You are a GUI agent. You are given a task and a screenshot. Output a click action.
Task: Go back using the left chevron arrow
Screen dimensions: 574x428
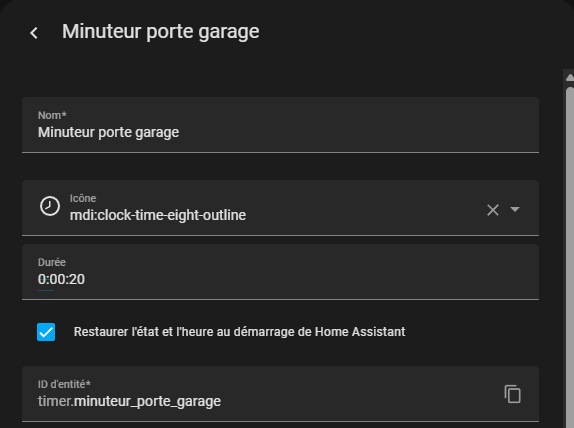pos(34,33)
